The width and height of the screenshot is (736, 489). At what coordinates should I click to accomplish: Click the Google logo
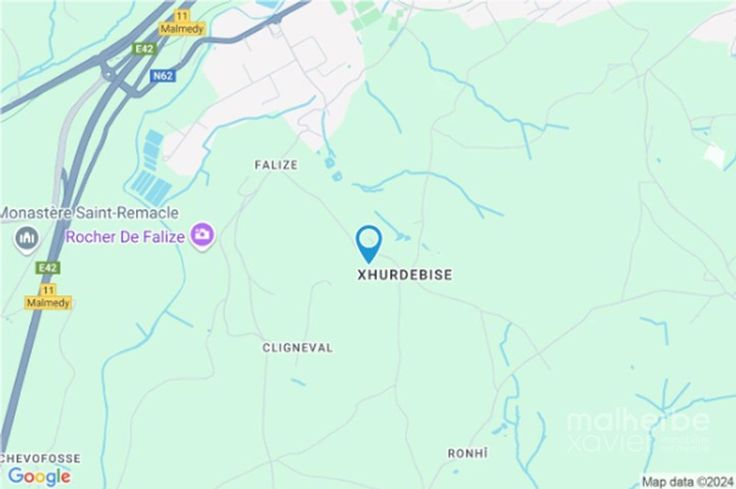[x=39, y=476]
